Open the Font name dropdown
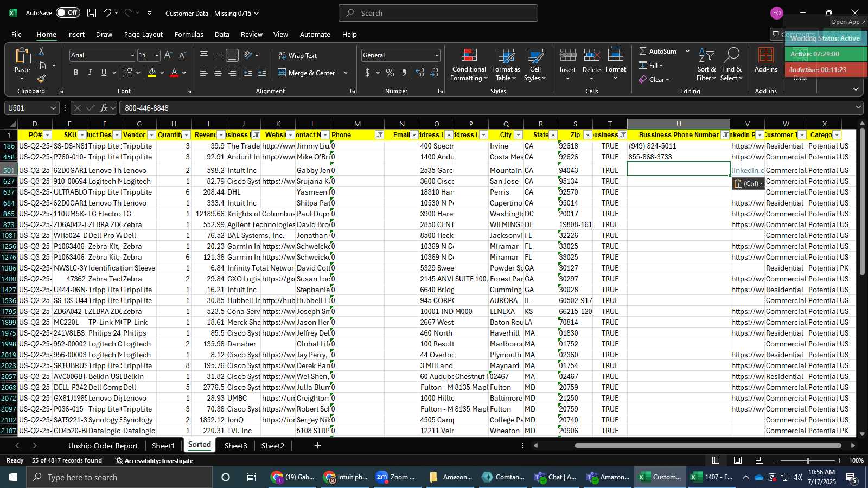The image size is (868, 488). (132, 55)
